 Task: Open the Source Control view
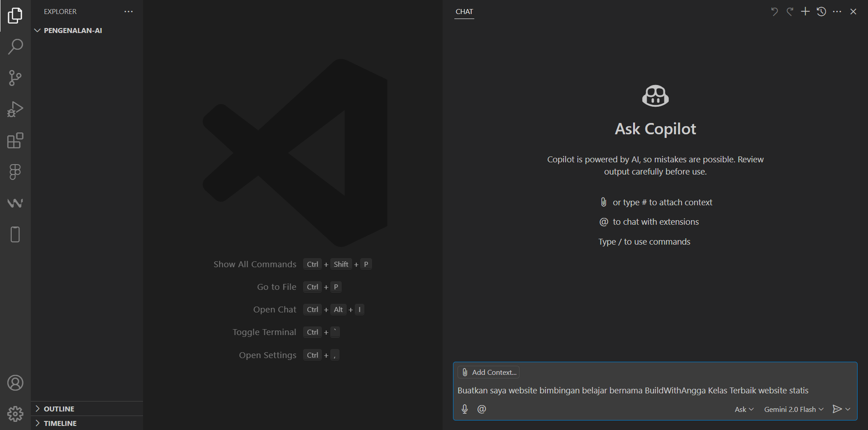(x=15, y=78)
